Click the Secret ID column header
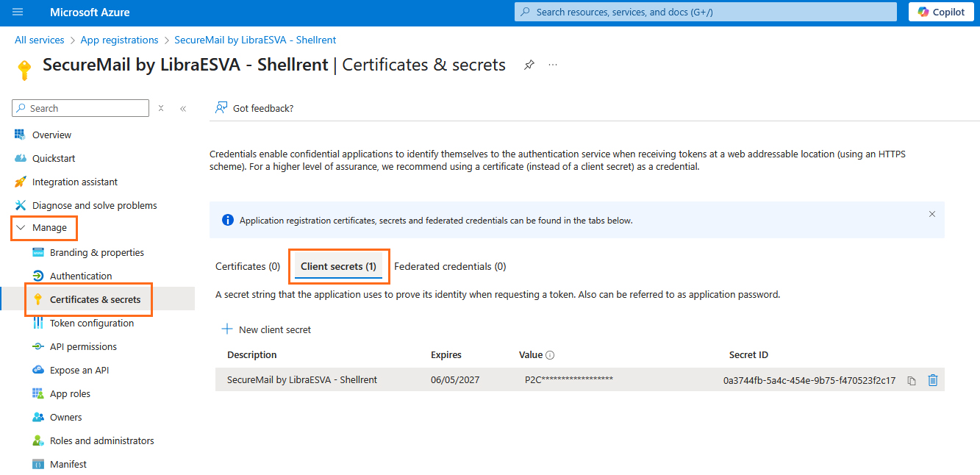Image resolution: width=980 pixels, height=475 pixels. point(748,354)
